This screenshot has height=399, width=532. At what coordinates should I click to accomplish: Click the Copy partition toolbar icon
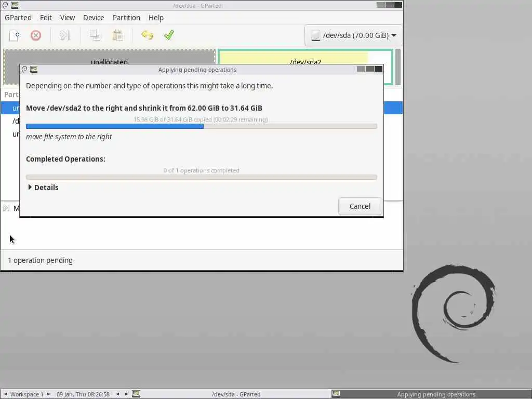tap(95, 35)
